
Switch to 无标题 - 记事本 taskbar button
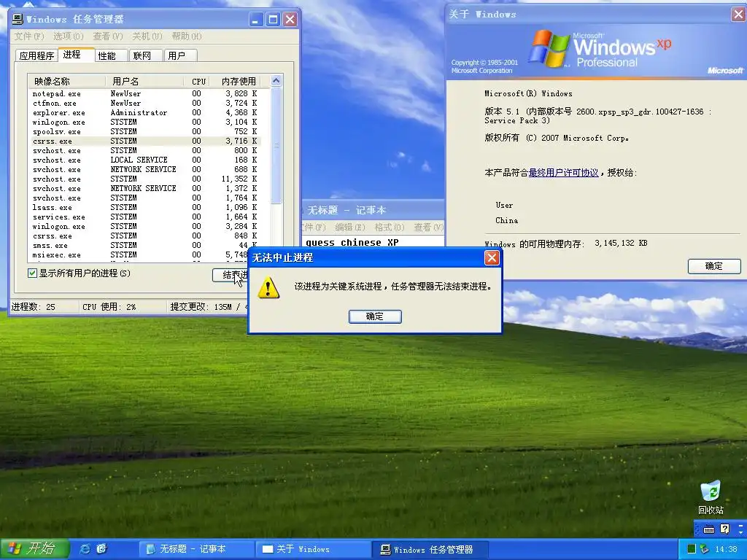pyautogui.click(x=196, y=549)
